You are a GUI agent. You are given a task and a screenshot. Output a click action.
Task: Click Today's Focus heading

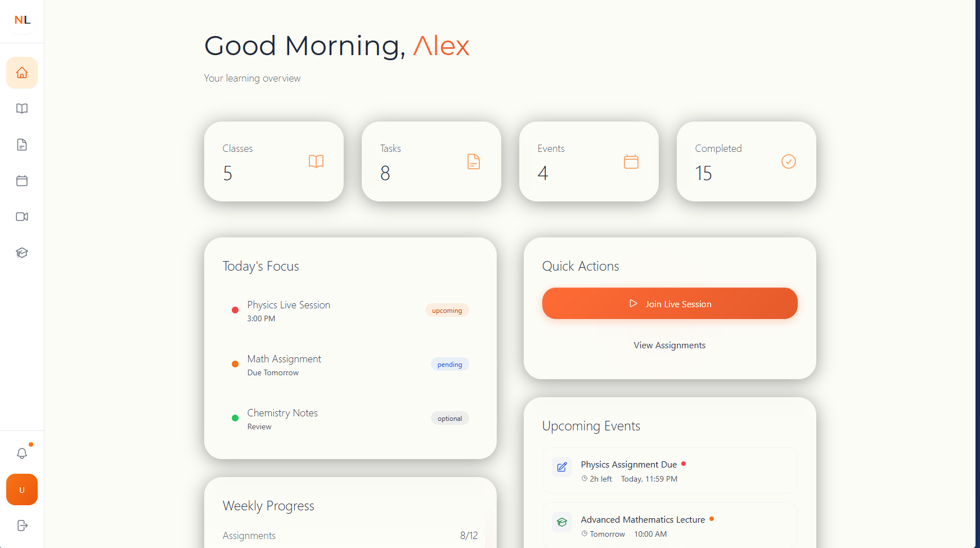[x=260, y=266]
